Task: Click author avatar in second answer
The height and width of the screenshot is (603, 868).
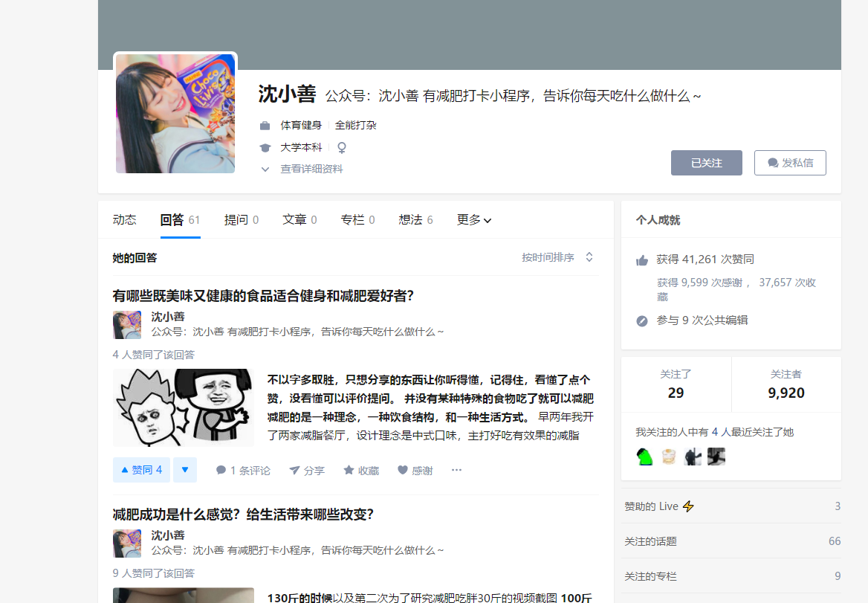Action: click(x=127, y=544)
